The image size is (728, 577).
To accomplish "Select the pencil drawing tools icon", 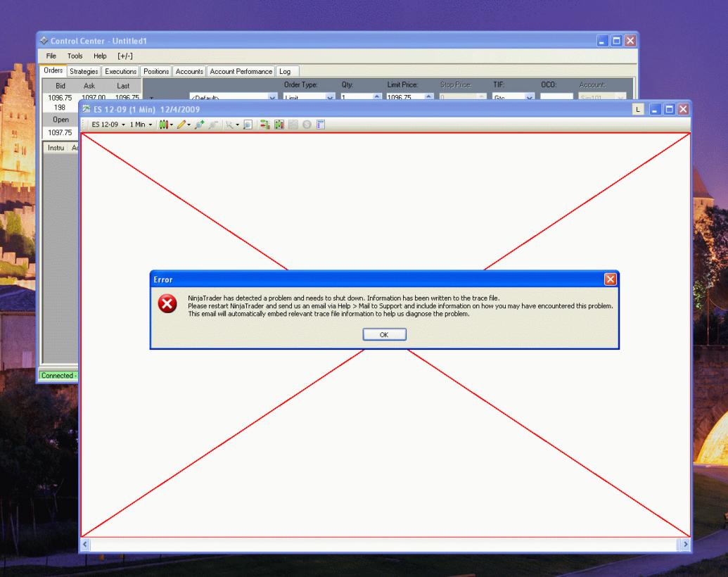I will [x=181, y=125].
